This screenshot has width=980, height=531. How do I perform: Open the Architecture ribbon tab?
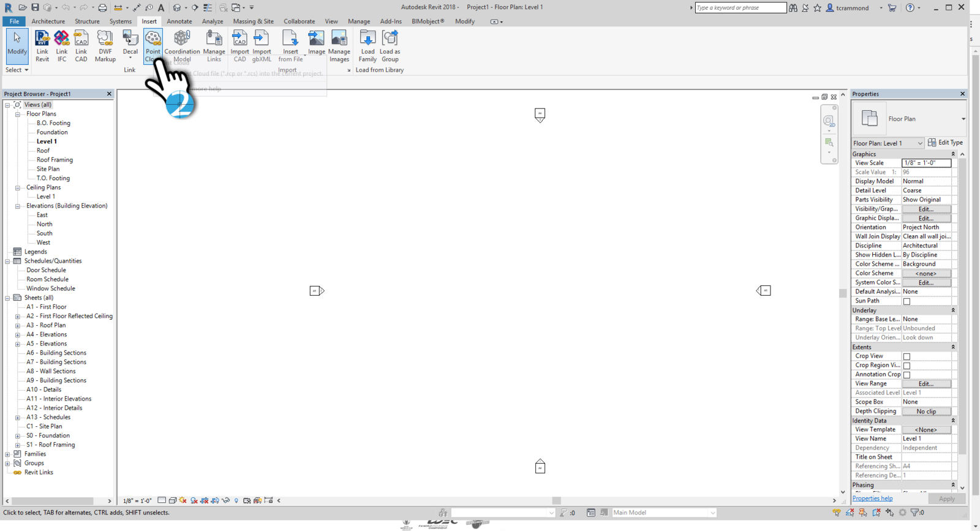pyautogui.click(x=48, y=21)
